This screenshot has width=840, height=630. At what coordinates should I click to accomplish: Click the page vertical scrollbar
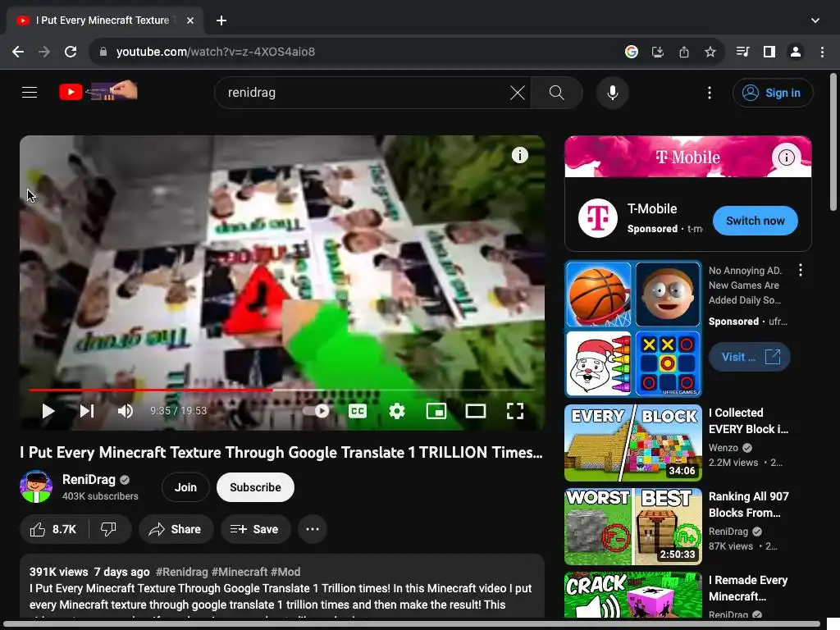833,141
